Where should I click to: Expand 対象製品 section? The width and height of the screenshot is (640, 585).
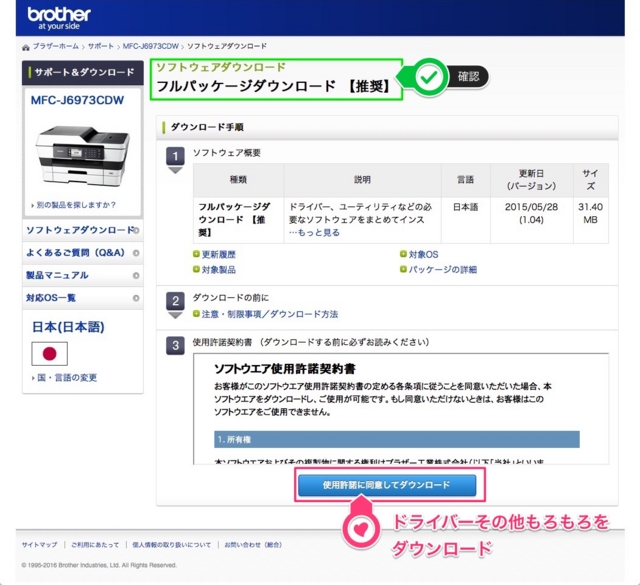coord(218,269)
